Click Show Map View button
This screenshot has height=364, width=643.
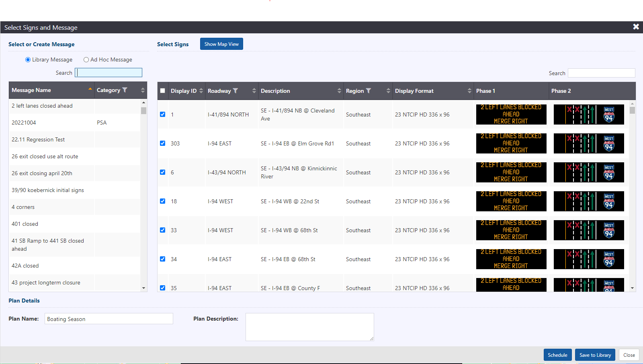[x=221, y=44]
